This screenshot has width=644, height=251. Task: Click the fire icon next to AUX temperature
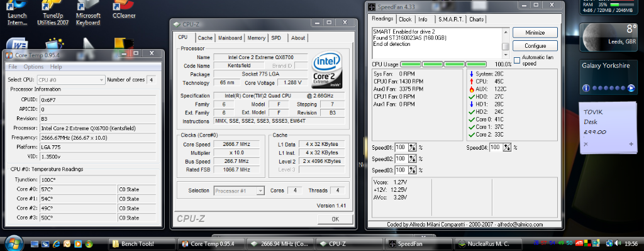pyautogui.click(x=471, y=89)
